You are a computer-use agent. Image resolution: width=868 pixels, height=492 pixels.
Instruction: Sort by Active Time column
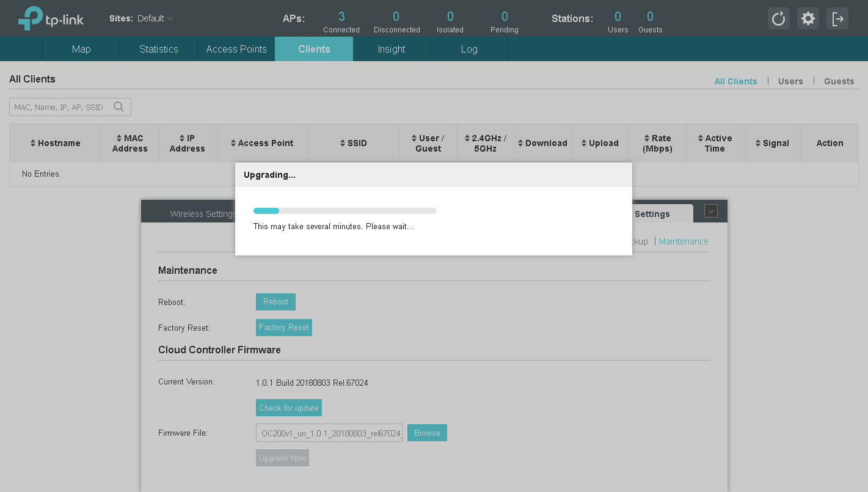coord(715,143)
